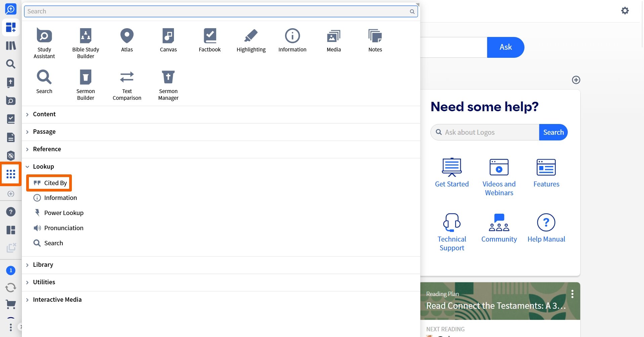Open the Community link
Screen dimensions: 644x337
click(x=499, y=228)
